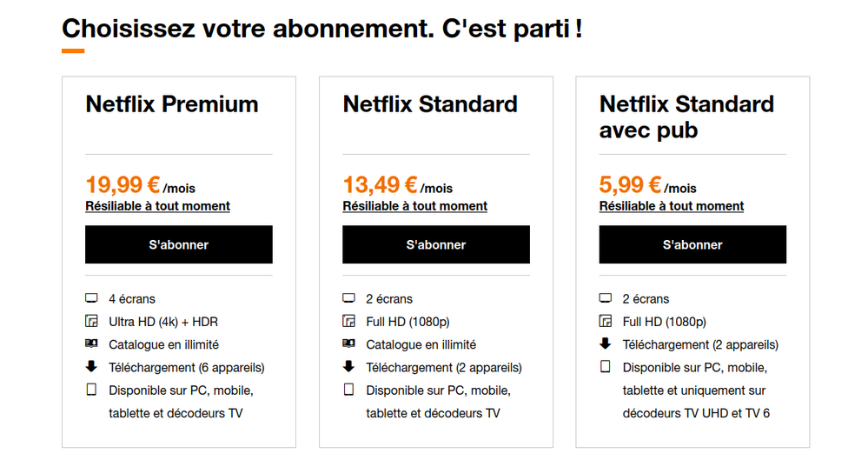
Task: Subscribe to Netflix Premium with S'abonner
Action: pyautogui.click(x=178, y=244)
